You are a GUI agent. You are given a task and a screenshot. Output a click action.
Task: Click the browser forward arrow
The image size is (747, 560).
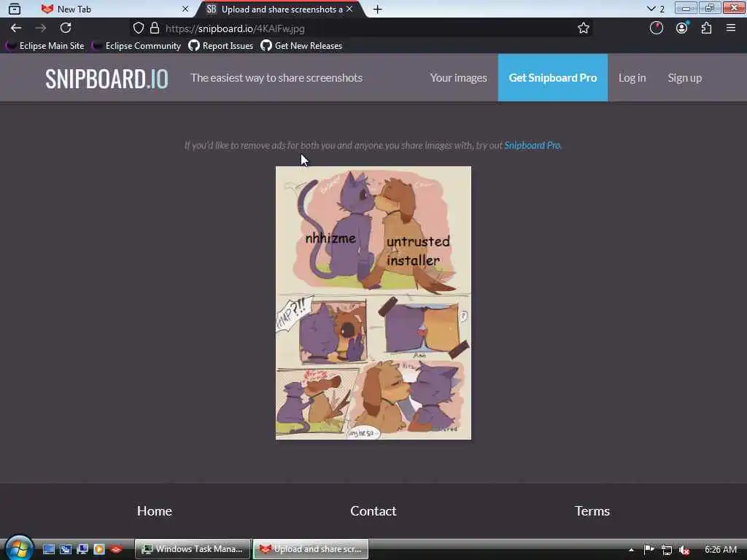(x=41, y=28)
